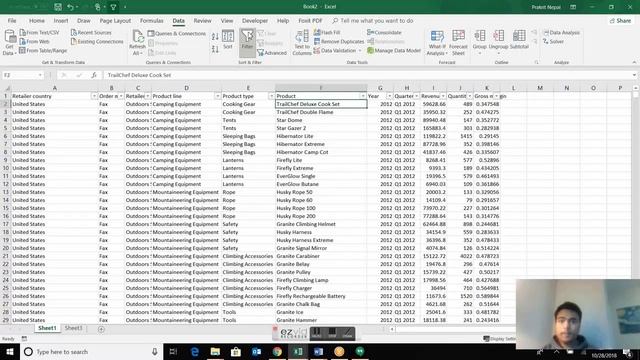Viewport: 640px width, 360px height.
Task: Apply Flash Fill
Action: (x=327, y=32)
